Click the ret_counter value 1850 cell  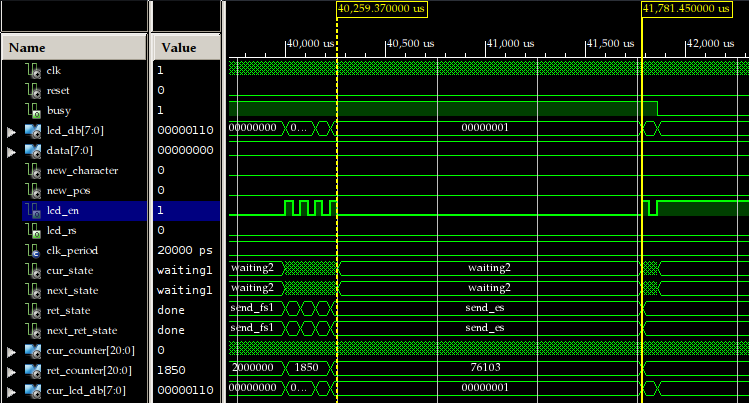click(x=170, y=370)
